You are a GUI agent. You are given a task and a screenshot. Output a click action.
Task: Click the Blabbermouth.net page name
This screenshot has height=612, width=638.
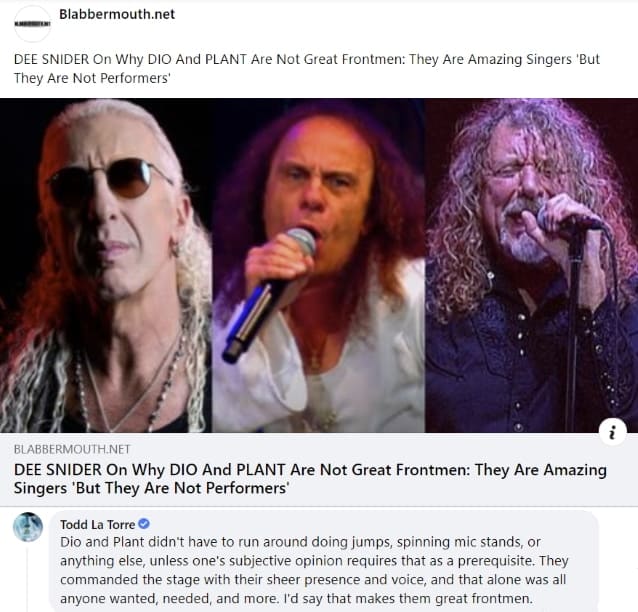pyautogui.click(x=117, y=14)
